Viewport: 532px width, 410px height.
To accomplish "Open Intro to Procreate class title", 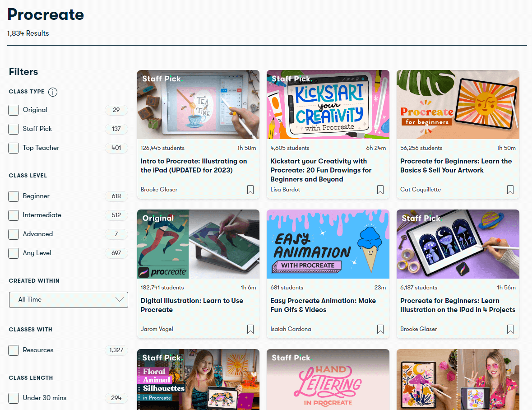I will pyautogui.click(x=194, y=166).
